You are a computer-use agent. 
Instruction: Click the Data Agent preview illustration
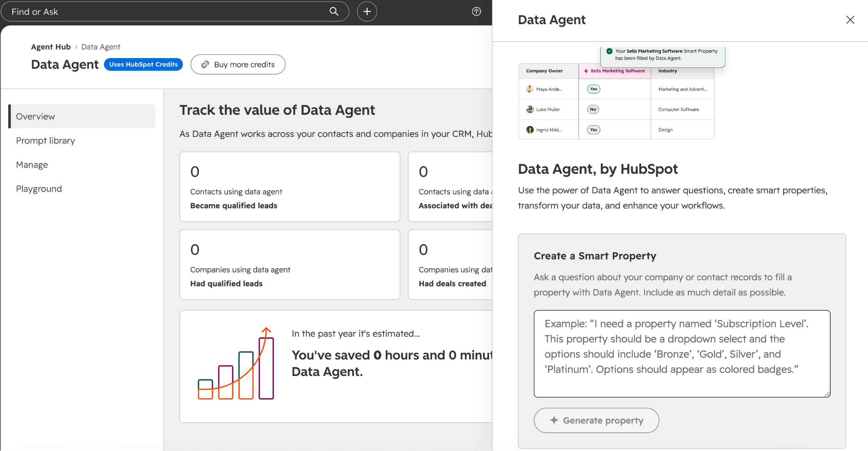[x=621, y=93]
